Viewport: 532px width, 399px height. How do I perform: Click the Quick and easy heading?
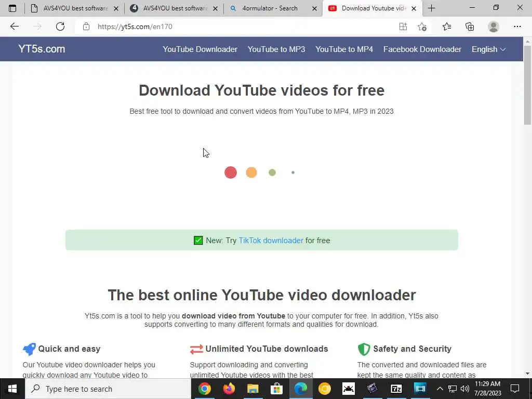[x=69, y=349]
